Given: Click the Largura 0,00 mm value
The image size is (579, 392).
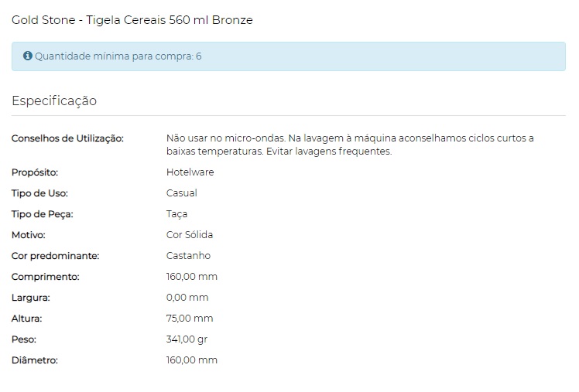Looking at the screenshot, I should click(187, 298).
